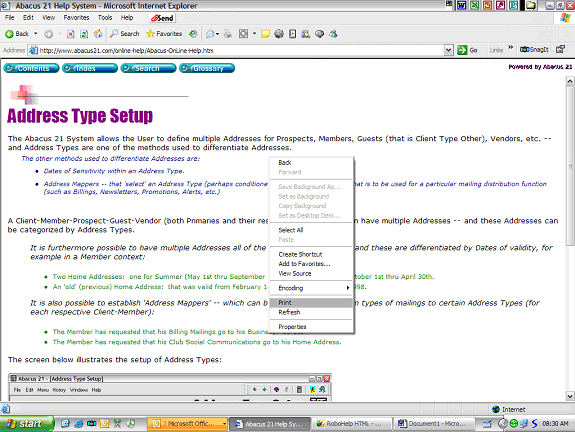Click the vertical scrollbar thumb
The height and width of the screenshot is (432, 575).
570,166
